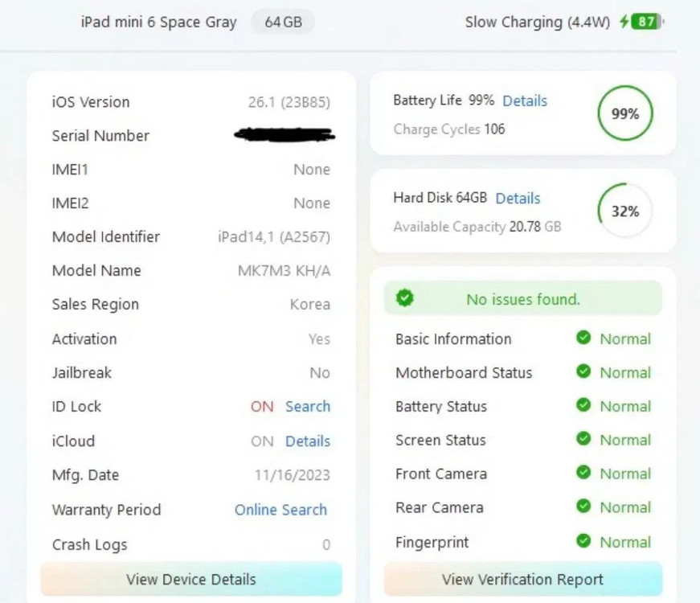View iCloud lock Details

308,441
